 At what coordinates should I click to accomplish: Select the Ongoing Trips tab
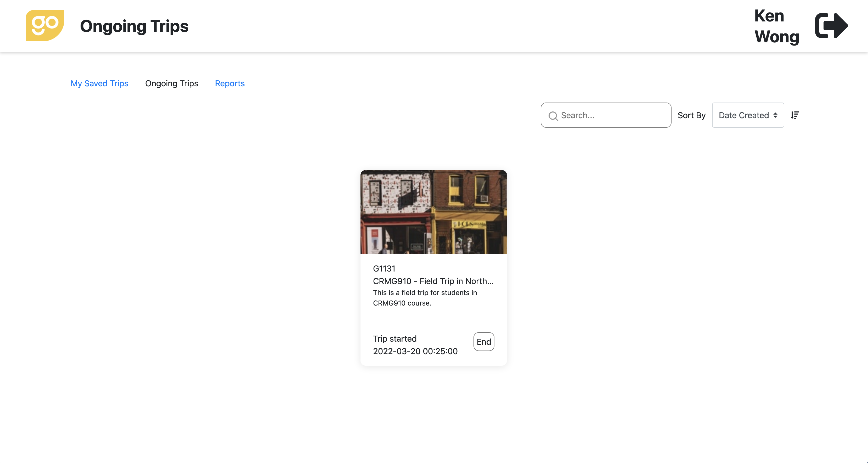(172, 83)
